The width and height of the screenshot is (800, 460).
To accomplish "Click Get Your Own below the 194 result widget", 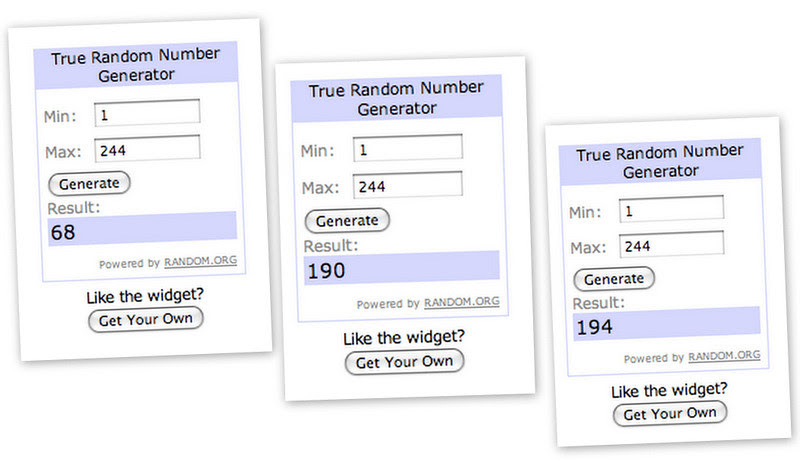I will point(670,414).
